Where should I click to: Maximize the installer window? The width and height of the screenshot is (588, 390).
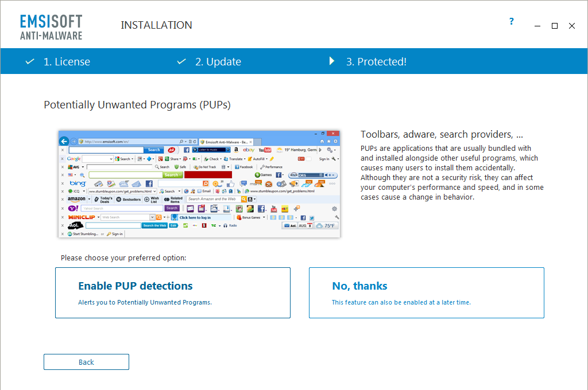point(555,26)
